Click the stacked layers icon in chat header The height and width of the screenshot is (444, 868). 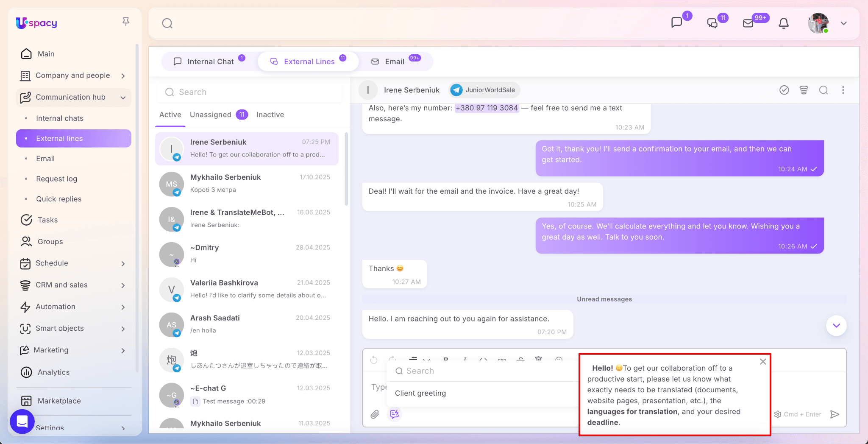click(804, 90)
